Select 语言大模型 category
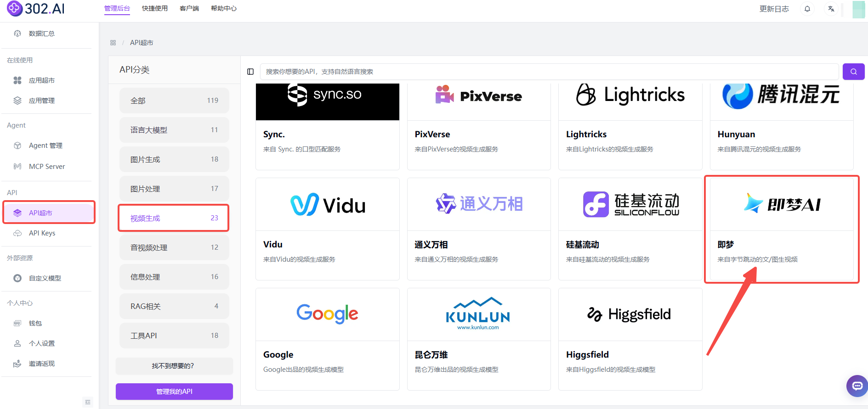Screen dimensions: 868x409 [174, 130]
